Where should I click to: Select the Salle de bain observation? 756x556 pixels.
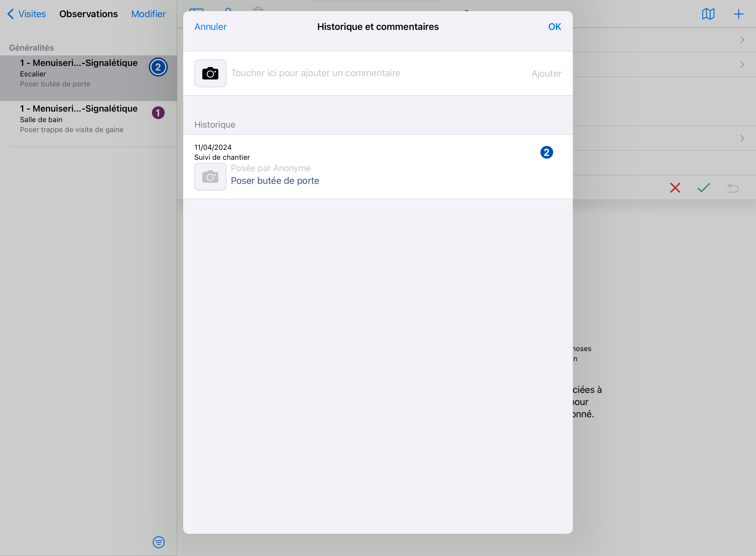tap(79, 119)
